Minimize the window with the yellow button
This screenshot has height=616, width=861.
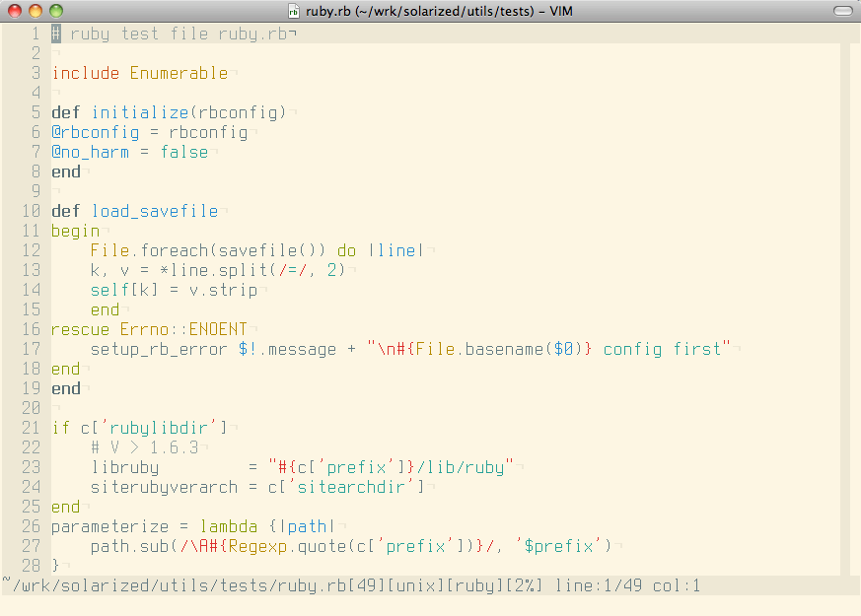pyautogui.click(x=35, y=11)
